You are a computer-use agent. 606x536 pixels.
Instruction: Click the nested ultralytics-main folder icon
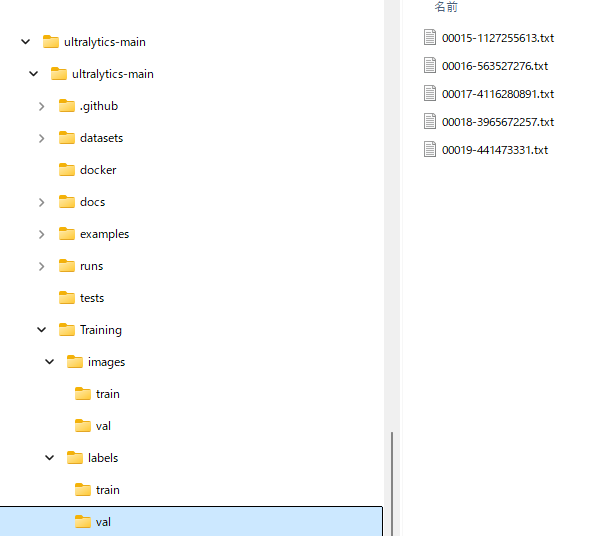tap(59, 73)
